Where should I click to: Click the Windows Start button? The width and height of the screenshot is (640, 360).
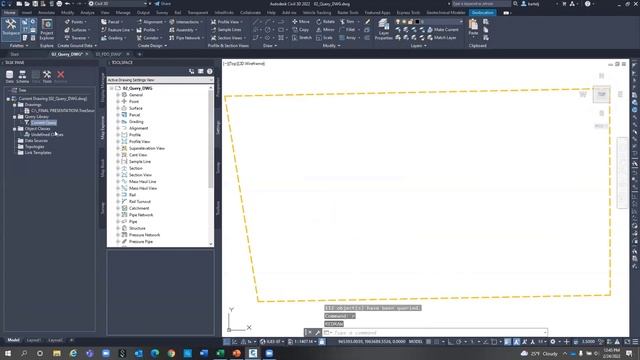pos(8,353)
